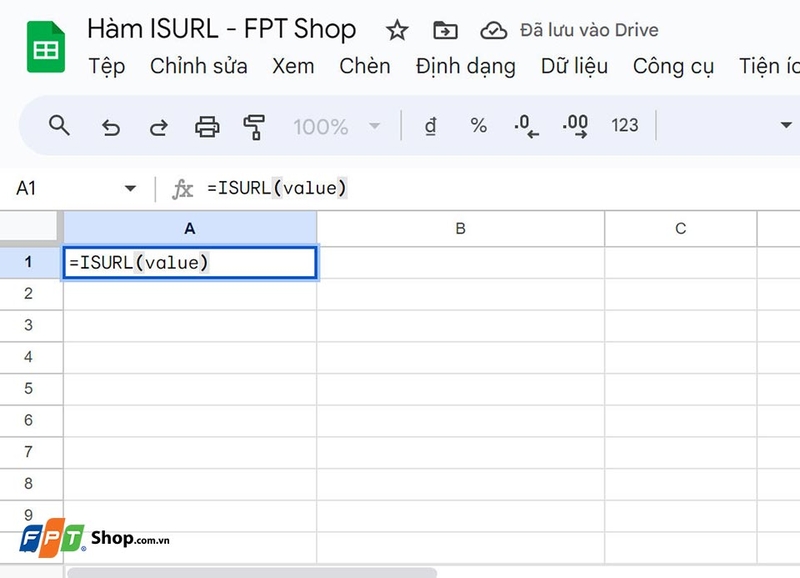This screenshot has height=578, width=800.
Task: Print the spreadsheet
Action: point(207,127)
